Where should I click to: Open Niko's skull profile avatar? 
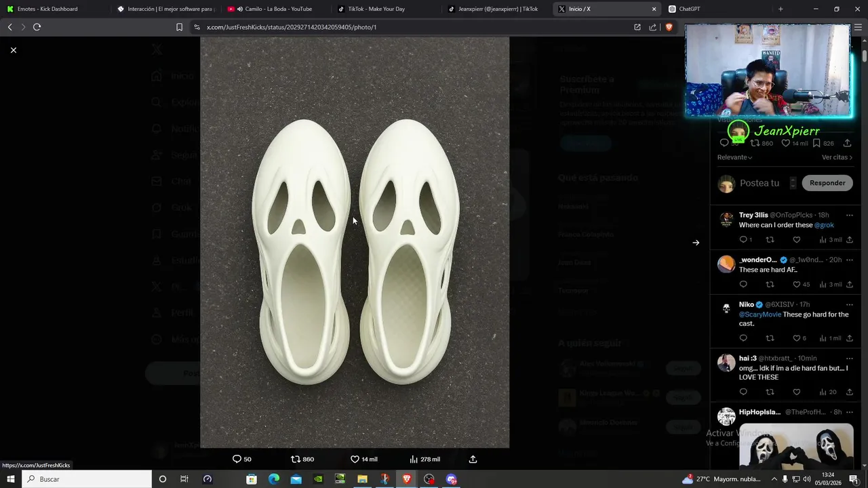click(x=726, y=309)
